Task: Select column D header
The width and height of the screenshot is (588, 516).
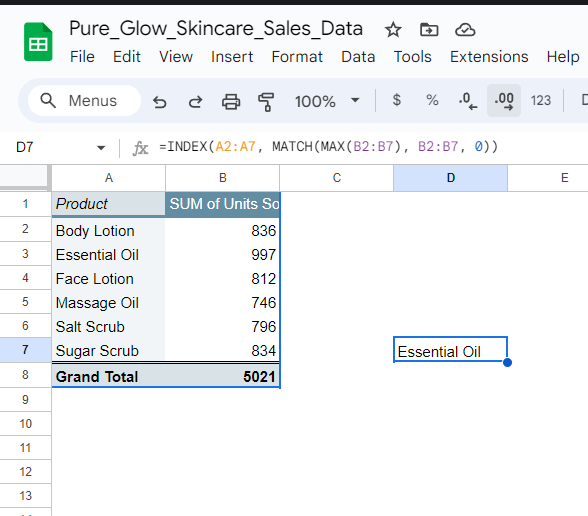Action: coord(450,178)
